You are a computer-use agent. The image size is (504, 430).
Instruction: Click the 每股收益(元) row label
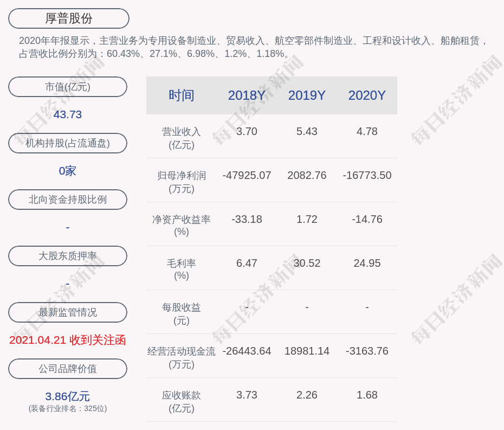pyautogui.click(x=182, y=314)
